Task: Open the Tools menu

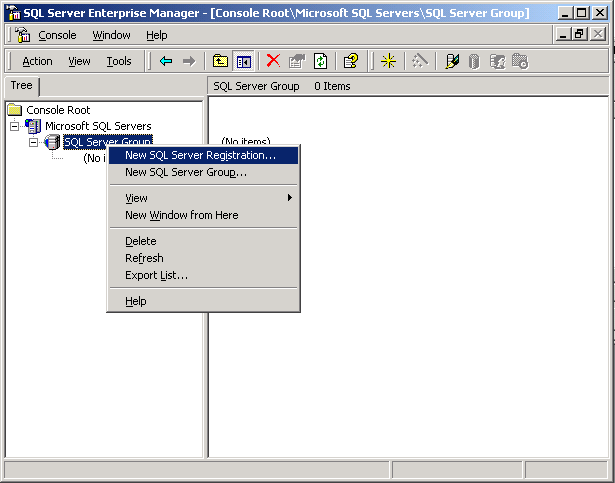Action: click(x=119, y=61)
